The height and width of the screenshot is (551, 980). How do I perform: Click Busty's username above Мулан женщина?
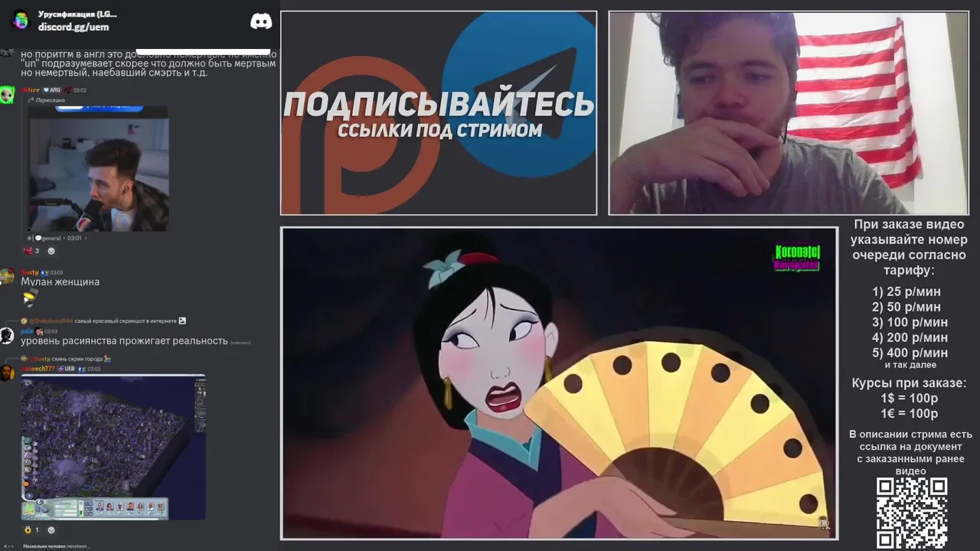pyautogui.click(x=29, y=272)
